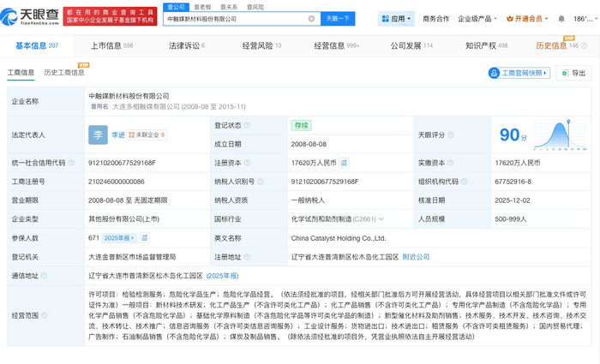The width and height of the screenshot is (600, 364).
Task: Open the 知识产权 tab
Action: point(487,46)
